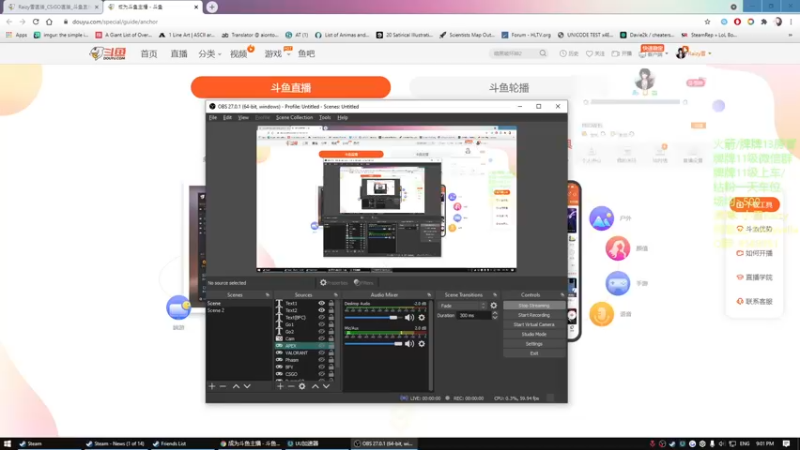Click Start Virtual Camera
The width and height of the screenshot is (800, 450).
tap(534, 324)
